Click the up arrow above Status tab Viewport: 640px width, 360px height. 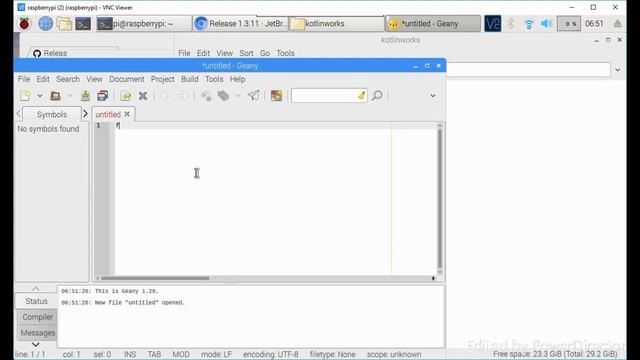point(36,289)
